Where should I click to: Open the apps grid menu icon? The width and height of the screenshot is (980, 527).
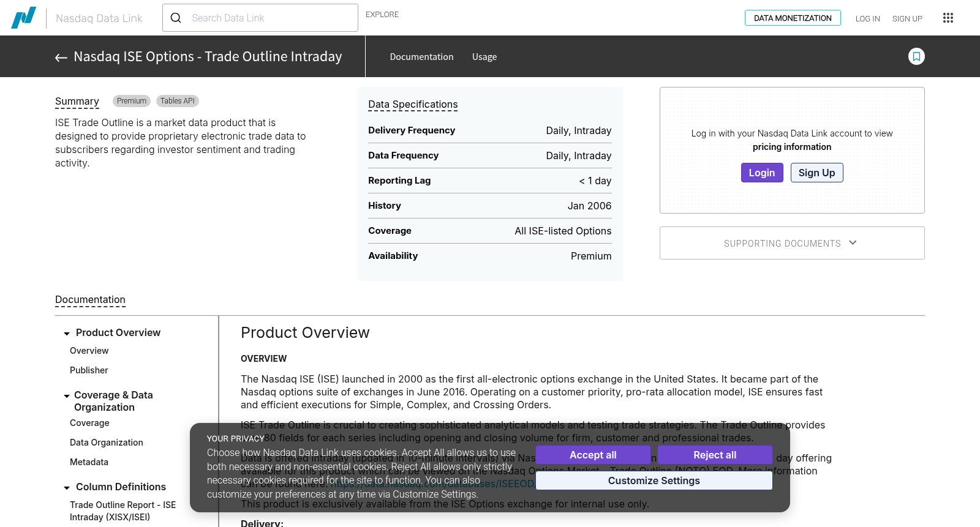[948, 18]
